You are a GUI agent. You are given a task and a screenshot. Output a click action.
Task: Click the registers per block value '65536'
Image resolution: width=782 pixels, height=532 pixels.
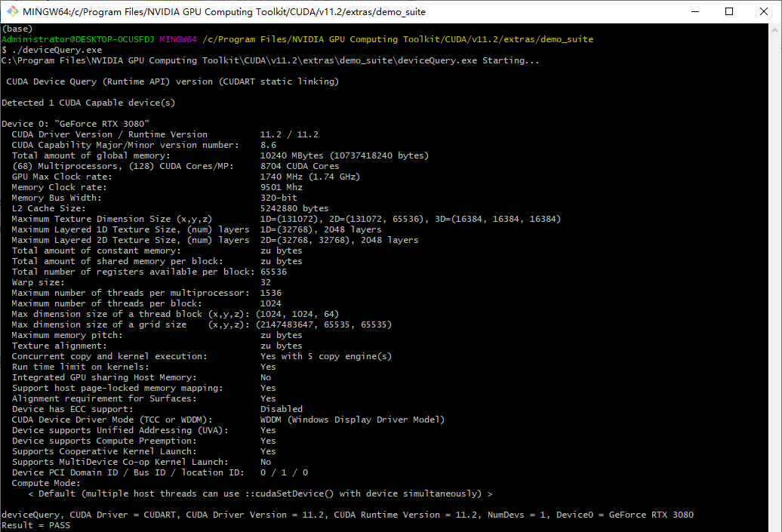[x=274, y=272]
